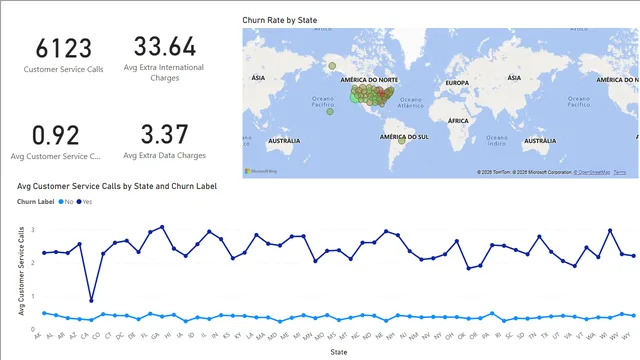Click the AMÉRICA DO NORTE map label

coord(369,80)
